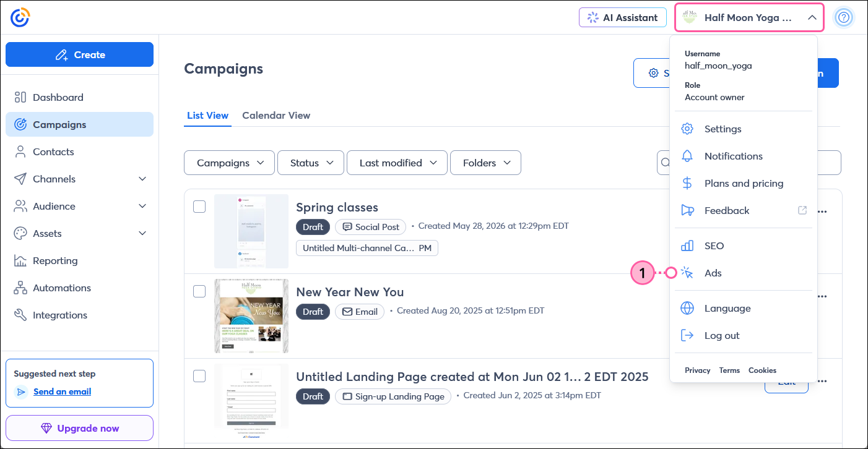Click the Campaigns target icon
This screenshot has height=449, width=868.
[20, 124]
